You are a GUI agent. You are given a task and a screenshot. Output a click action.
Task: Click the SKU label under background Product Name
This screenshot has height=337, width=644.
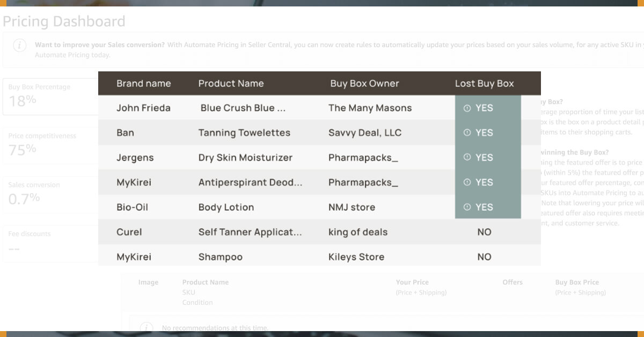click(188, 292)
